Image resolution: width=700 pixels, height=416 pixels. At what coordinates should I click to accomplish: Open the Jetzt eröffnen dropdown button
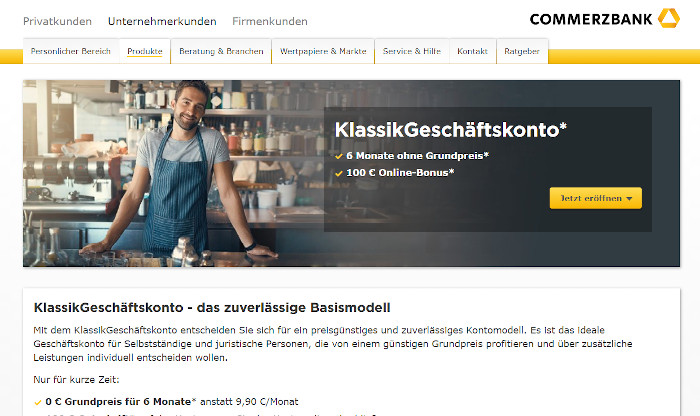(x=596, y=198)
